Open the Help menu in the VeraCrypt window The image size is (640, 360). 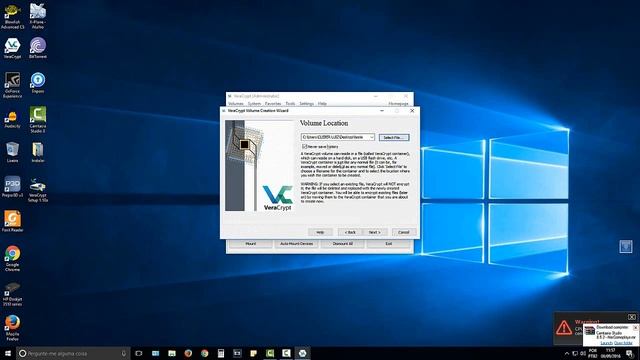(322, 104)
